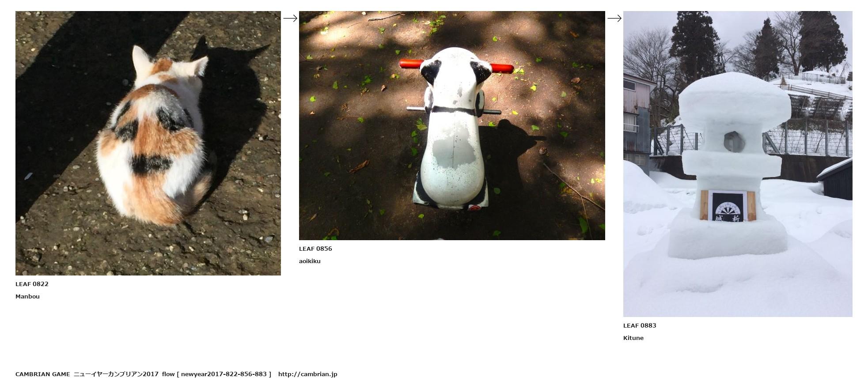Select the LEAF 0822 label
Image resolution: width=868 pixels, height=385 pixels.
tap(32, 284)
